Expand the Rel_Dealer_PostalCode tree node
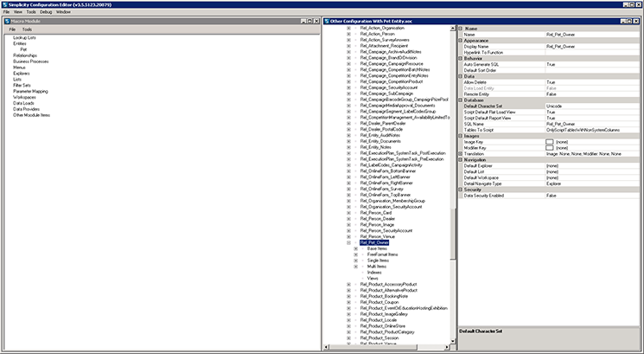This screenshot has width=644, height=354. point(348,130)
